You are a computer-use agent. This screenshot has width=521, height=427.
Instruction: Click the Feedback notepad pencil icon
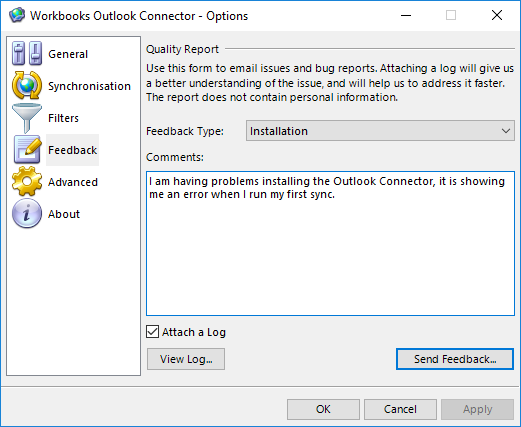[28, 150]
